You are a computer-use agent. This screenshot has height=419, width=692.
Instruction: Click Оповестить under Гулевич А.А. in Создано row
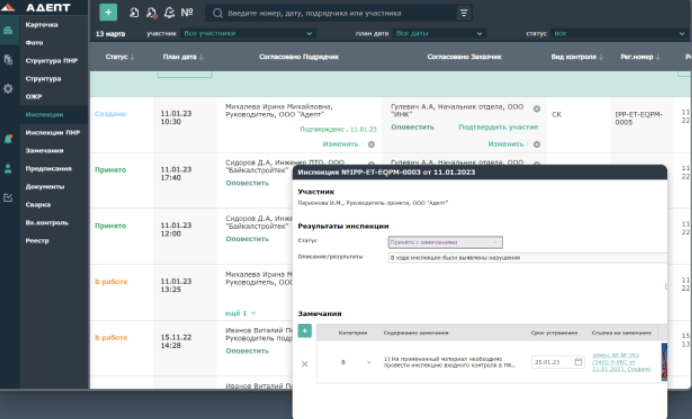tap(413, 127)
